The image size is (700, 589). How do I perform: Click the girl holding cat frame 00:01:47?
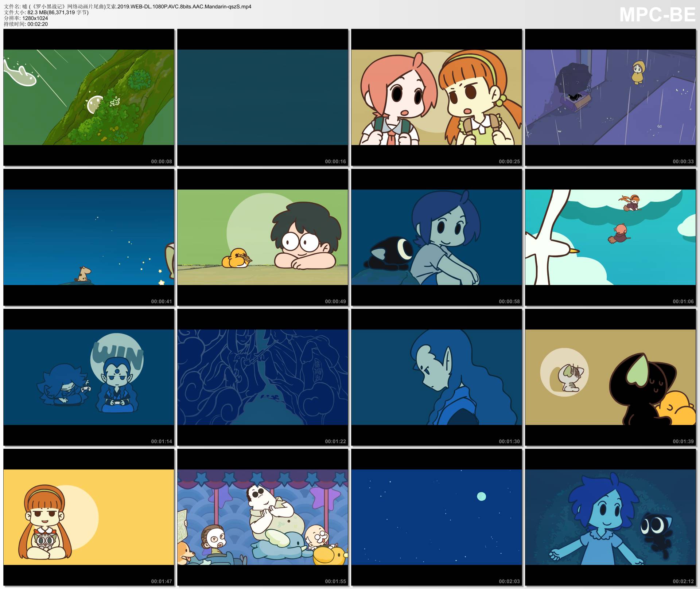pos(89,517)
